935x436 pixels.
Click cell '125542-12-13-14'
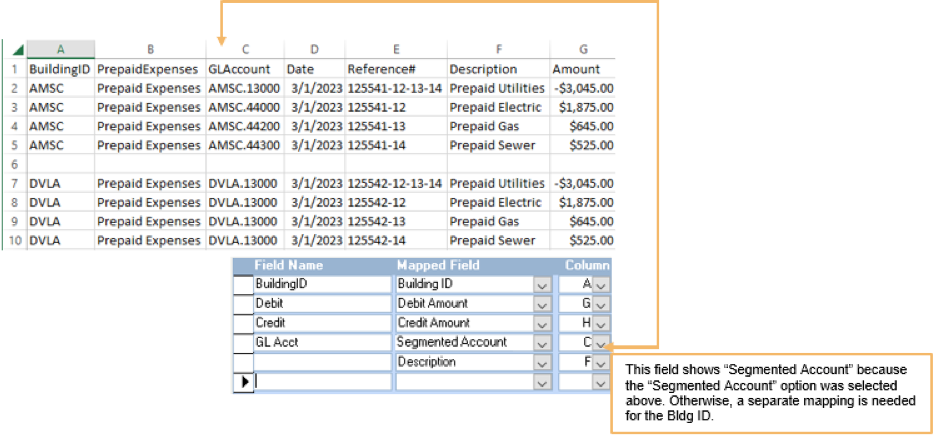tap(396, 183)
